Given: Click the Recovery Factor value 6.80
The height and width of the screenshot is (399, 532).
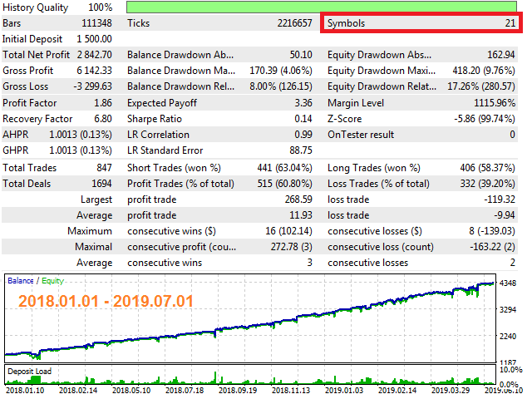Looking at the screenshot, I should click(x=103, y=119).
